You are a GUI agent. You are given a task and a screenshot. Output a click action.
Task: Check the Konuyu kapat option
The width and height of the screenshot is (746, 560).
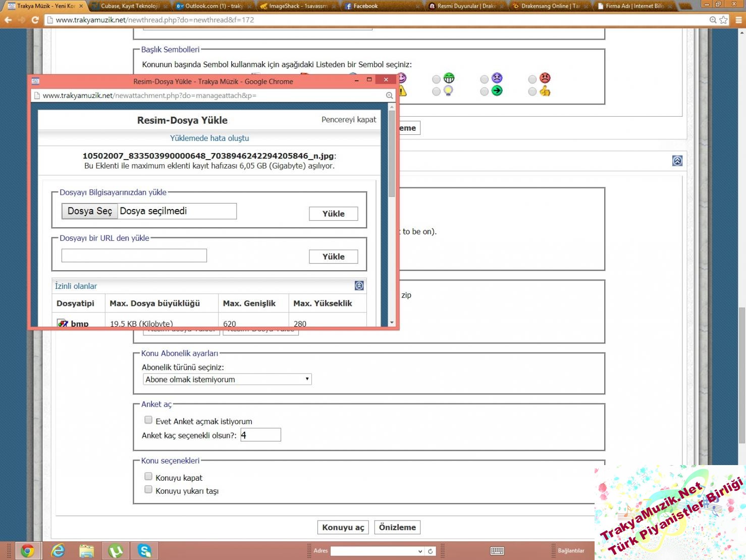pyautogui.click(x=148, y=476)
